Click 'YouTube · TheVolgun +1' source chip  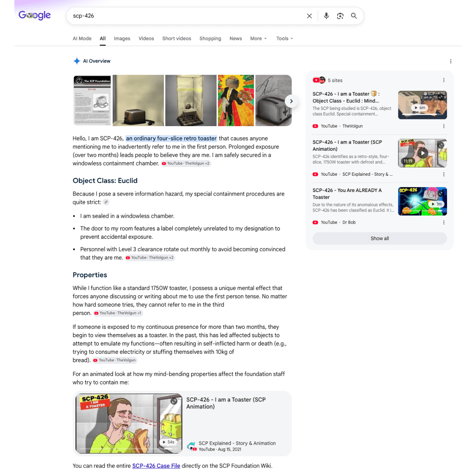pos(118,313)
